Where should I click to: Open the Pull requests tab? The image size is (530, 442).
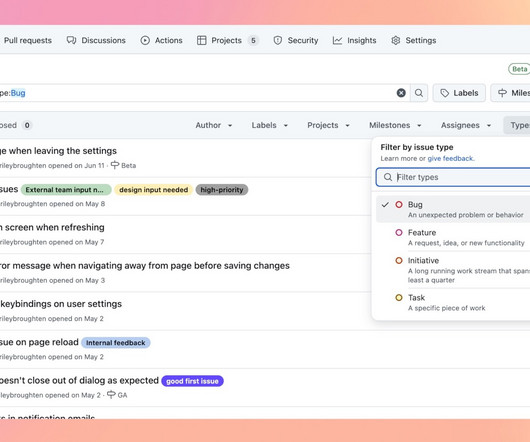27,41
